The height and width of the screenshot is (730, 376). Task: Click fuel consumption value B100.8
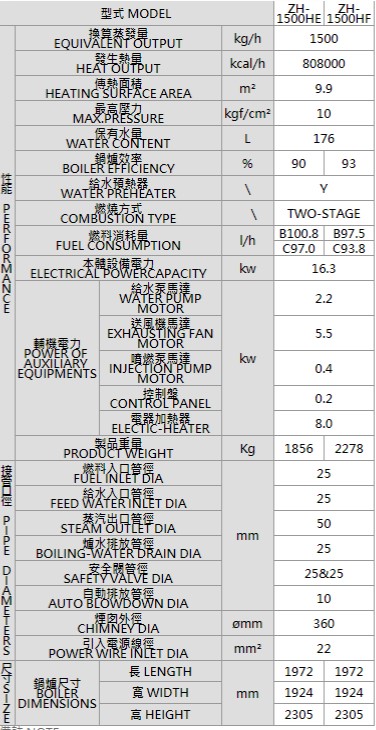coord(299,233)
